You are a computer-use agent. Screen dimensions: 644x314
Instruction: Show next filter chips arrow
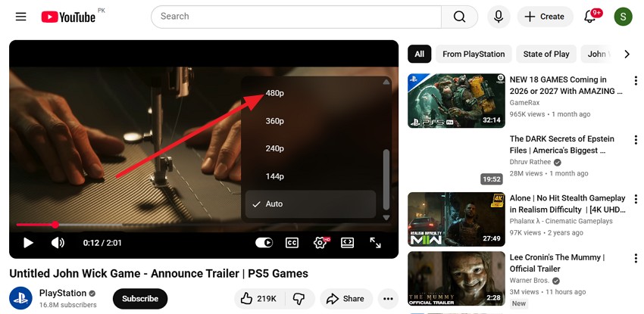coord(627,54)
